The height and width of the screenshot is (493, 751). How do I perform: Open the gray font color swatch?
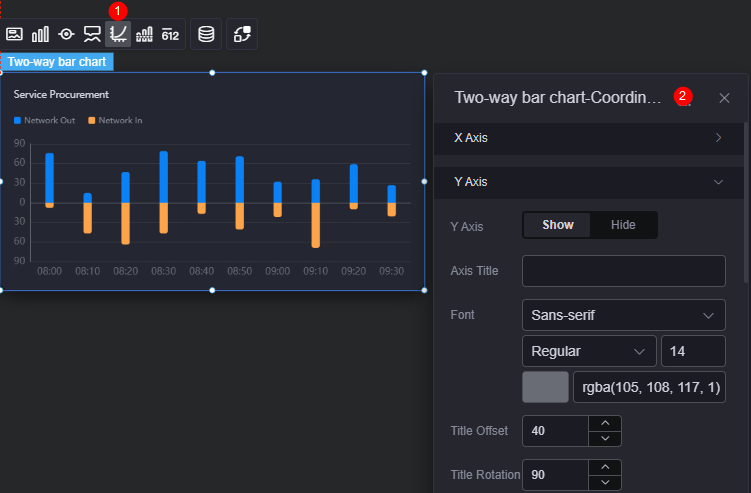click(x=545, y=387)
